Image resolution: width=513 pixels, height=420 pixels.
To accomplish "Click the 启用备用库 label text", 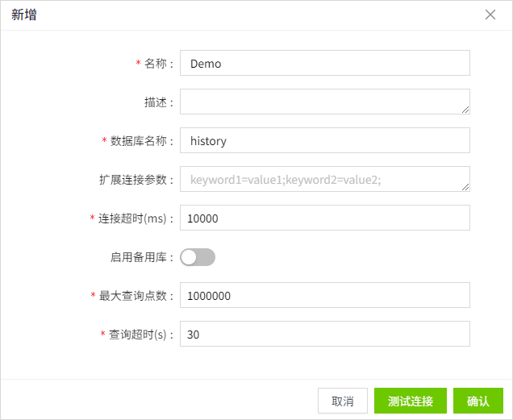I will (138, 257).
